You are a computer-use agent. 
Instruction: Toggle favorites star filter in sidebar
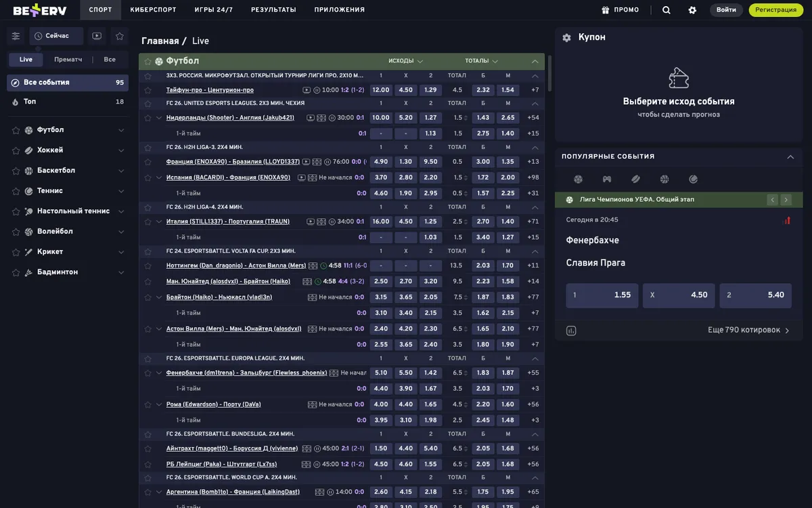click(120, 36)
